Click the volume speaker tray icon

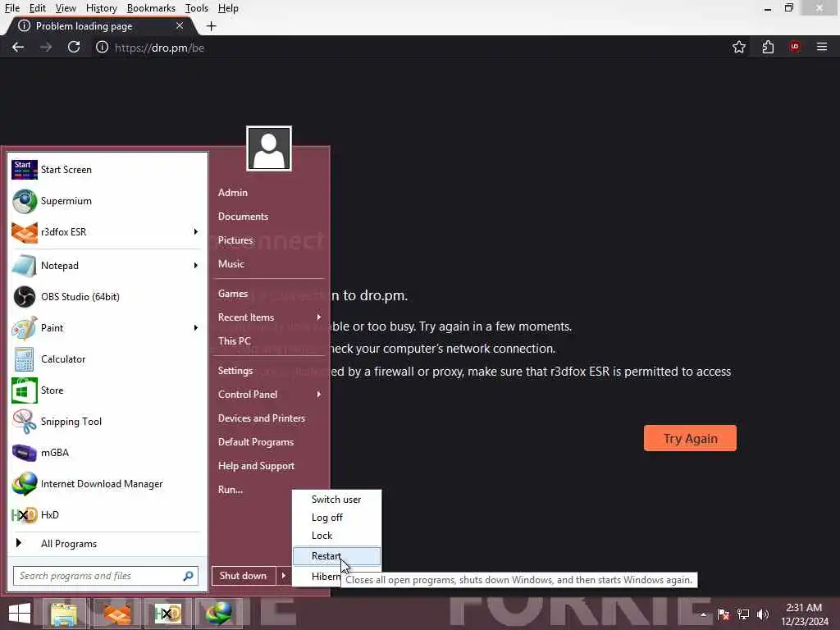[x=763, y=614]
